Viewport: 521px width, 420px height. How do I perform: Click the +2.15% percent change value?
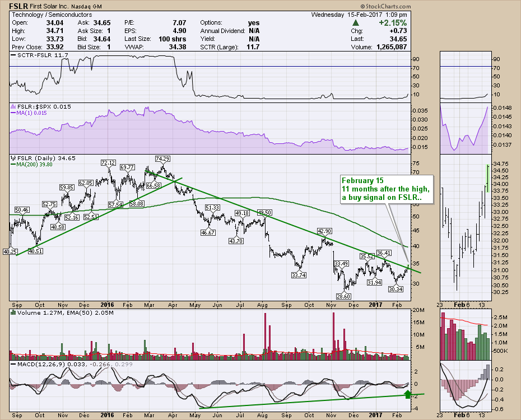pos(393,23)
